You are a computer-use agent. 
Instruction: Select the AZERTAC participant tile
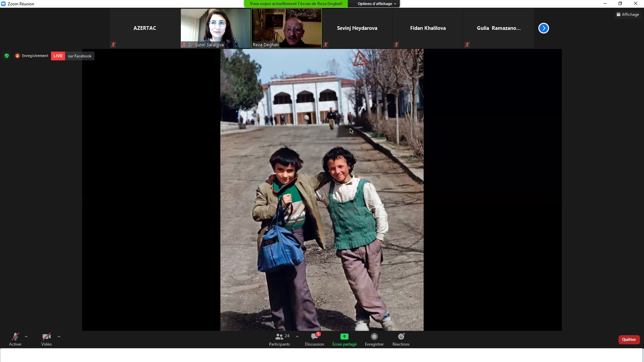[145, 28]
